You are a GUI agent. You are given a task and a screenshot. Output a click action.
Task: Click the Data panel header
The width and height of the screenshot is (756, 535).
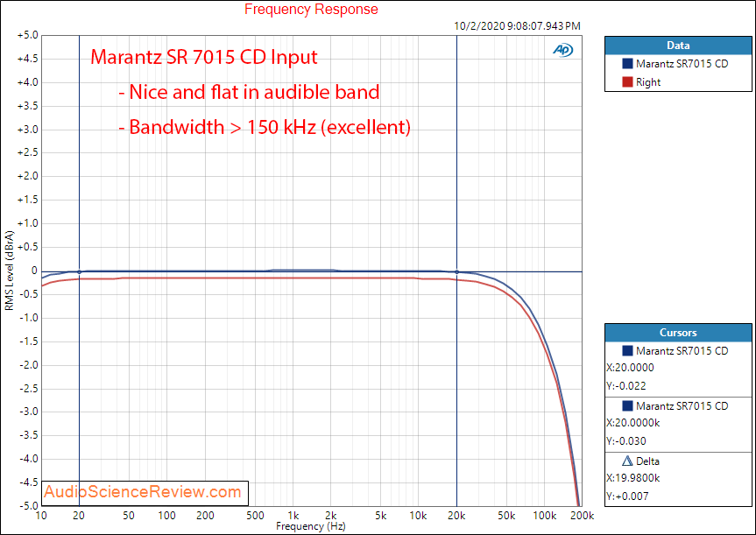coord(677,46)
